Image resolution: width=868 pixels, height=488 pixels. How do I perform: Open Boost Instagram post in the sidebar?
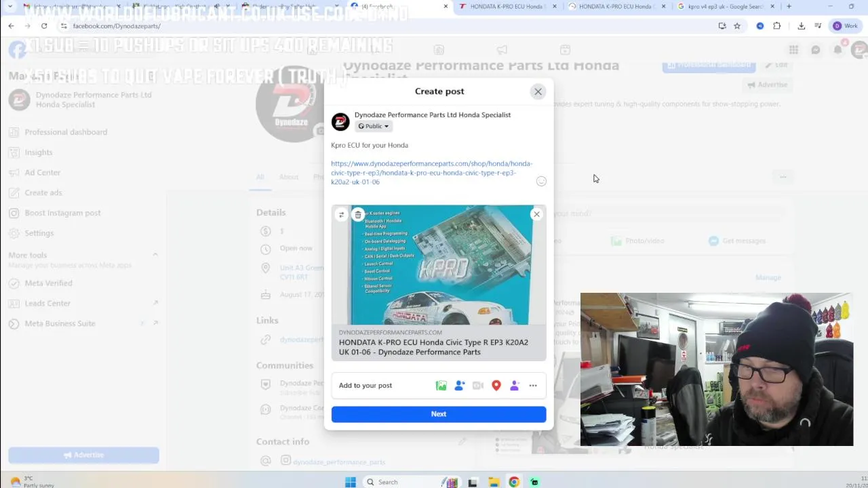click(62, 213)
